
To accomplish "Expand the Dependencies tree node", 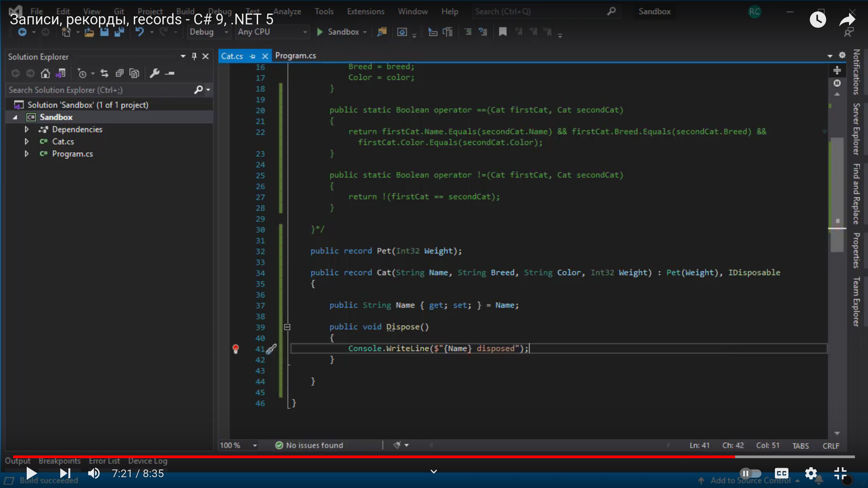I will 27,129.
